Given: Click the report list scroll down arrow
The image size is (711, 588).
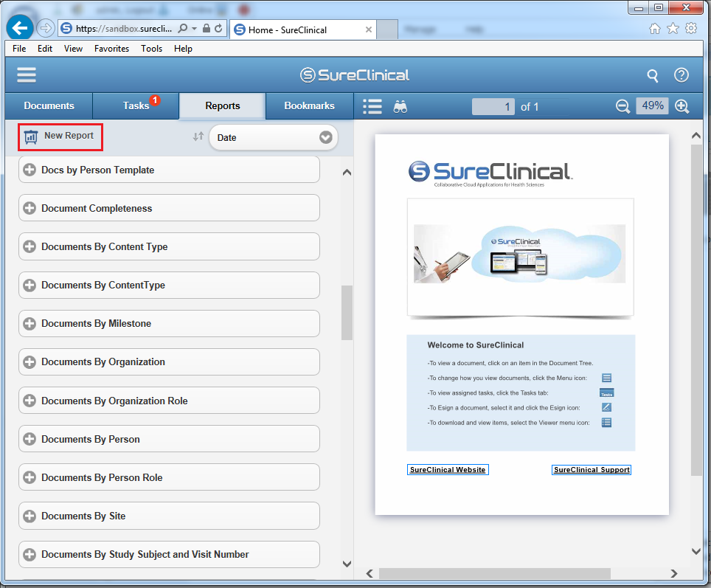Looking at the screenshot, I should (x=347, y=564).
